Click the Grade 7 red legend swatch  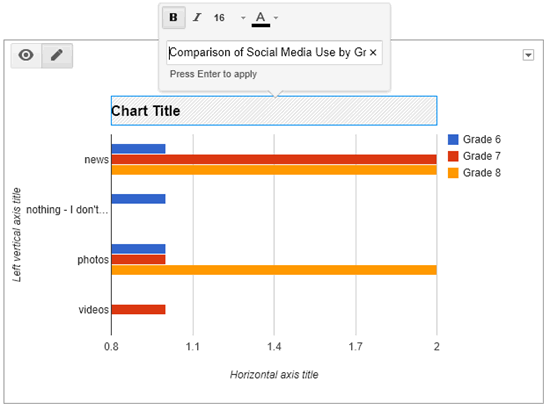(x=453, y=156)
